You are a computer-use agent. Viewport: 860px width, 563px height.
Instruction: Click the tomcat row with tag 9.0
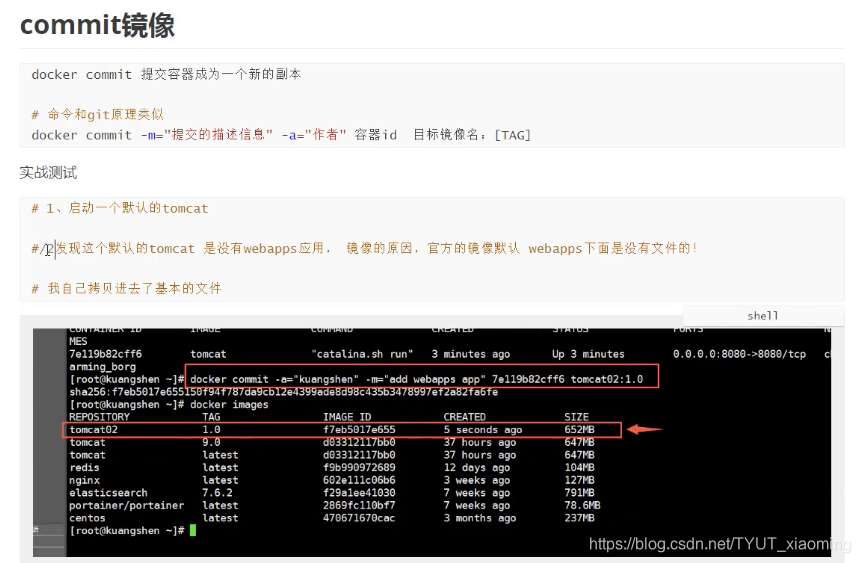[332, 442]
